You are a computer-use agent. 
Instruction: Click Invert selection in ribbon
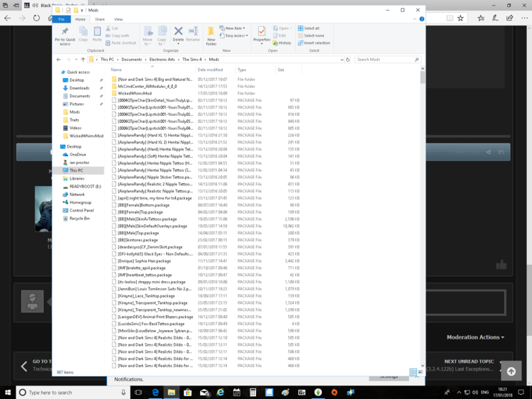click(314, 43)
